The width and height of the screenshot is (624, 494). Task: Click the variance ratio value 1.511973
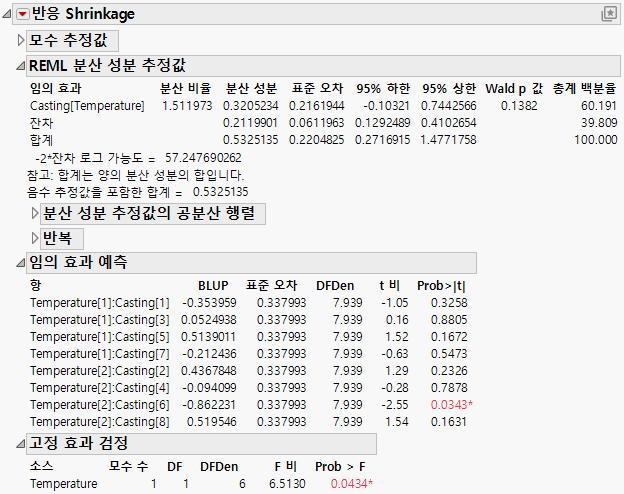[x=187, y=106]
